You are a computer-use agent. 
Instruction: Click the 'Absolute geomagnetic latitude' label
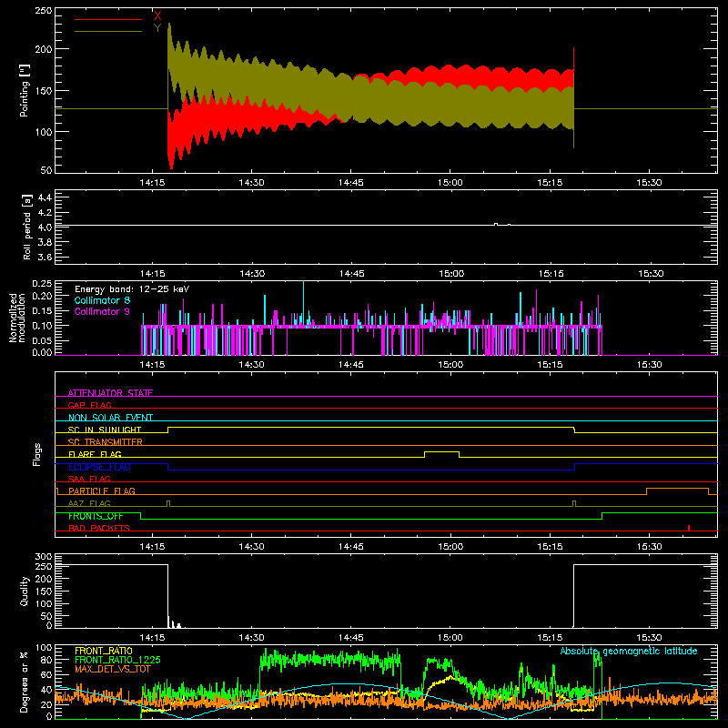point(629,651)
